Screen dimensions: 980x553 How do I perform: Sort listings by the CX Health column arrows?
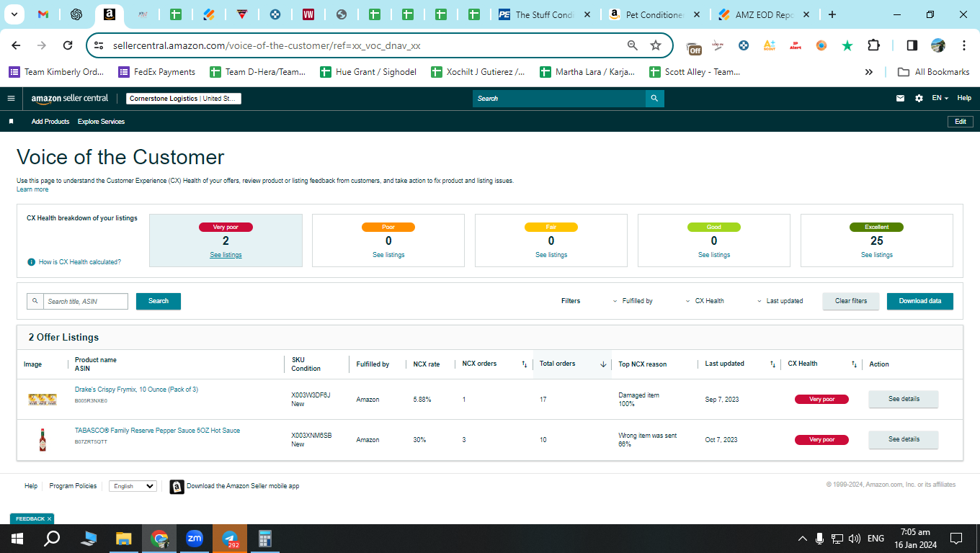pos(855,364)
